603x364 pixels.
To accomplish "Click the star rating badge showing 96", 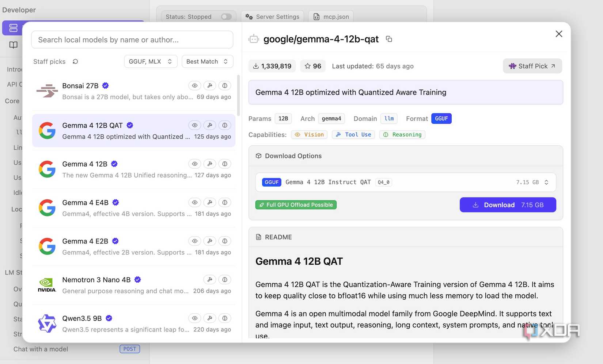I will (313, 66).
